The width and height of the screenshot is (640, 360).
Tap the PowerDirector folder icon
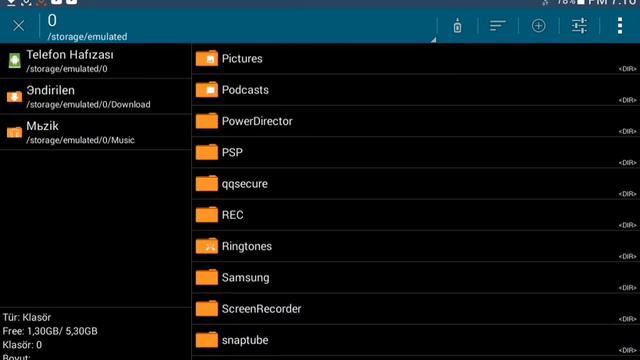207,121
